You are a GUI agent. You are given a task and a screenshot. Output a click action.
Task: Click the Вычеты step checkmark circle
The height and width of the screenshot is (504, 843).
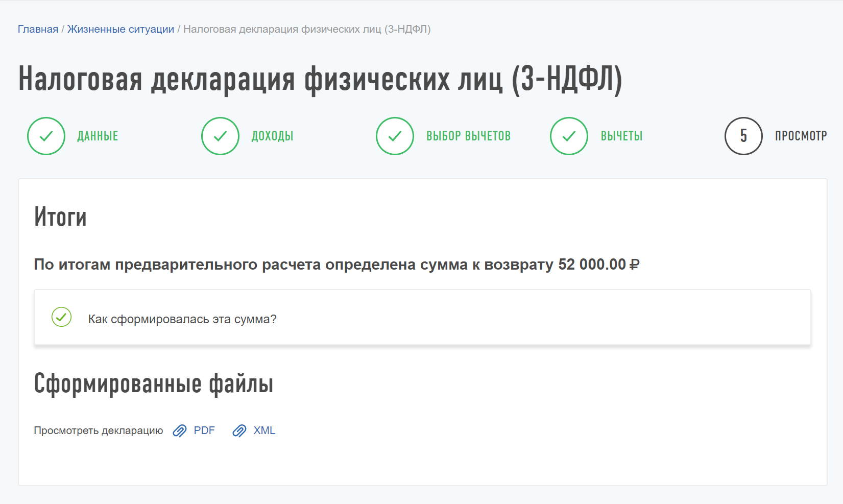[x=569, y=136]
